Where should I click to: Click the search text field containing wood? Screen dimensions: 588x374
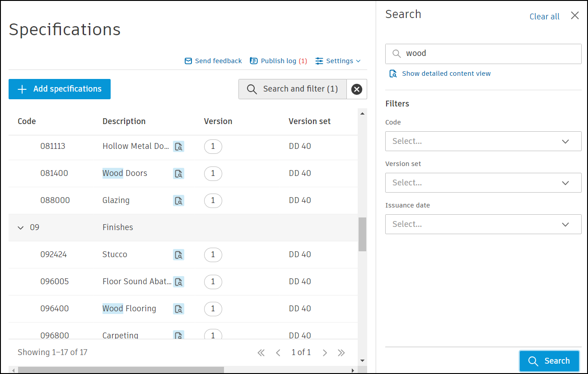[488, 54]
